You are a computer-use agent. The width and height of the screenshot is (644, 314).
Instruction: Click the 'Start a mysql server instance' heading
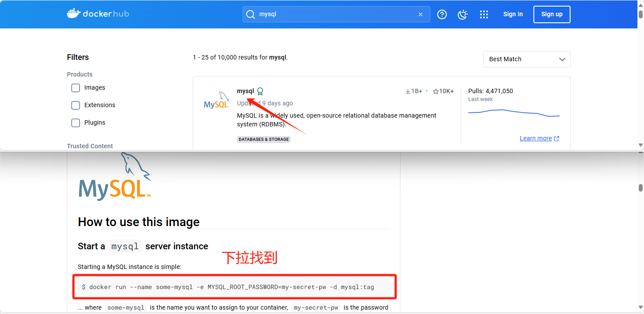click(x=143, y=246)
